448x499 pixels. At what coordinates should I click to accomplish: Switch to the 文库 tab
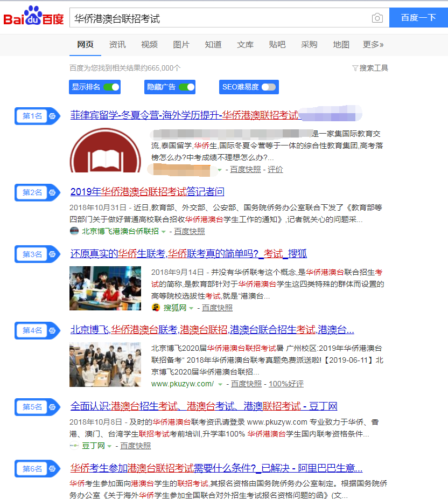coord(245,45)
